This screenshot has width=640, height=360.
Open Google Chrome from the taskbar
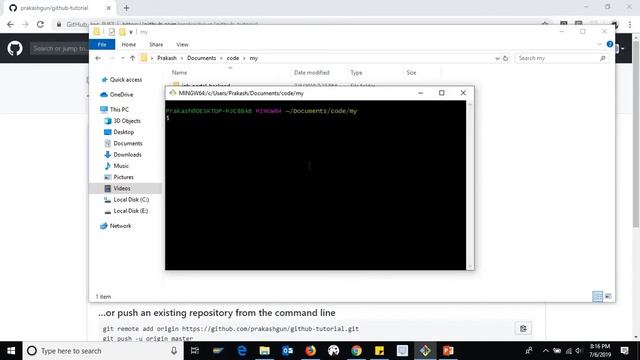tap(356, 351)
